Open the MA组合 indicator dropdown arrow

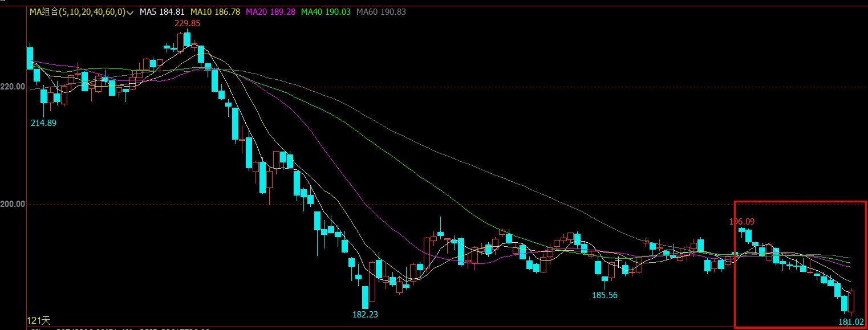[x=131, y=12]
